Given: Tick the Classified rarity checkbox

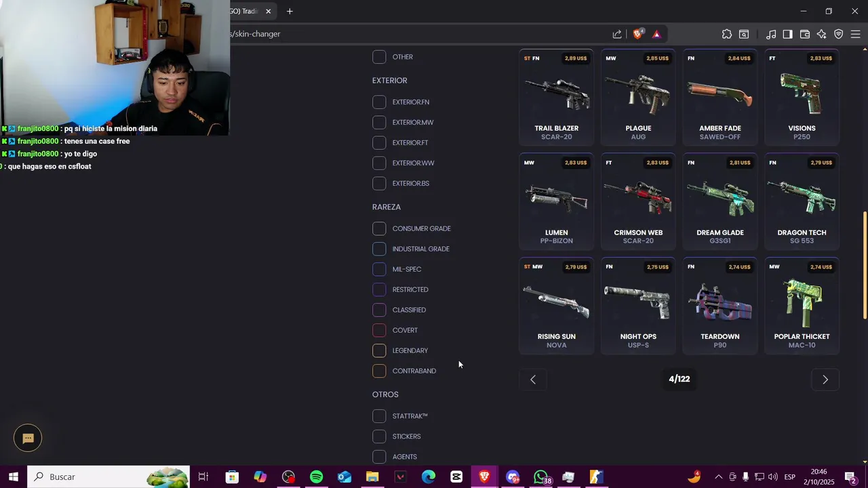Looking at the screenshot, I should pyautogui.click(x=380, y=310).
